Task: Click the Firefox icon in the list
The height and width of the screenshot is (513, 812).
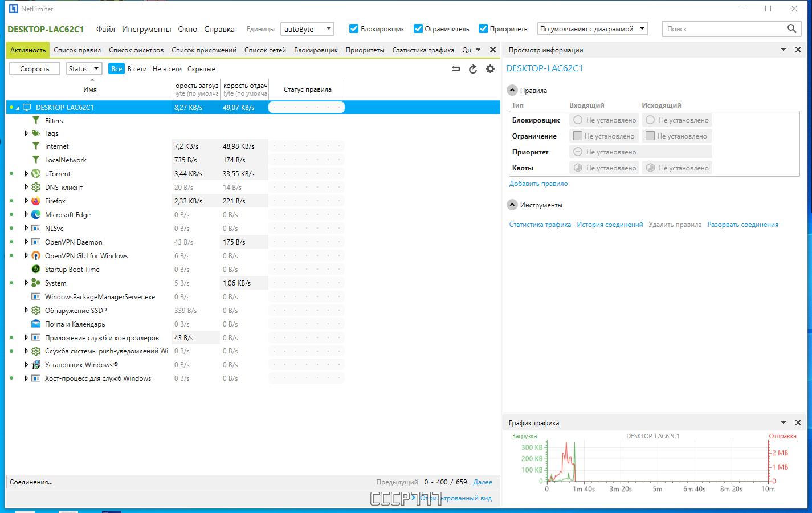Action: [36, 201]
